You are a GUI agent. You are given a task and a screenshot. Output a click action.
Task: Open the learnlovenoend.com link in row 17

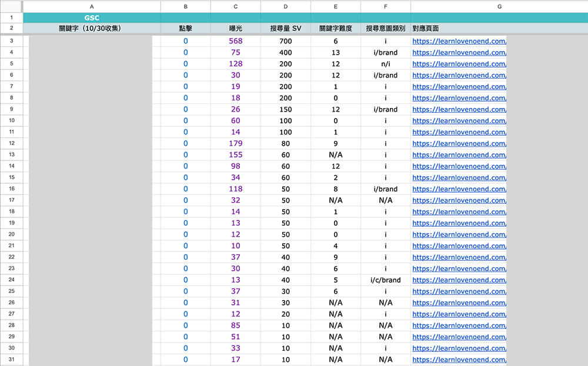459,200
